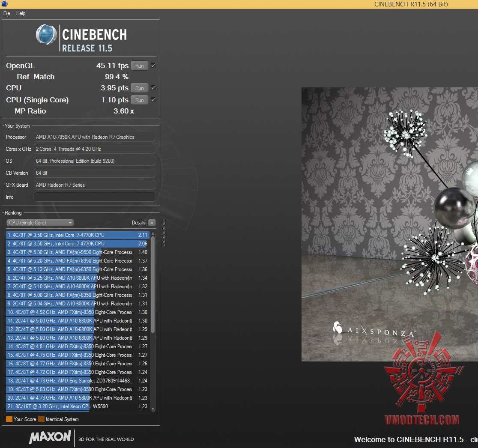Click the Ref. Match value 99.4 %
The image size is (478, 448).
pos(117,77)
